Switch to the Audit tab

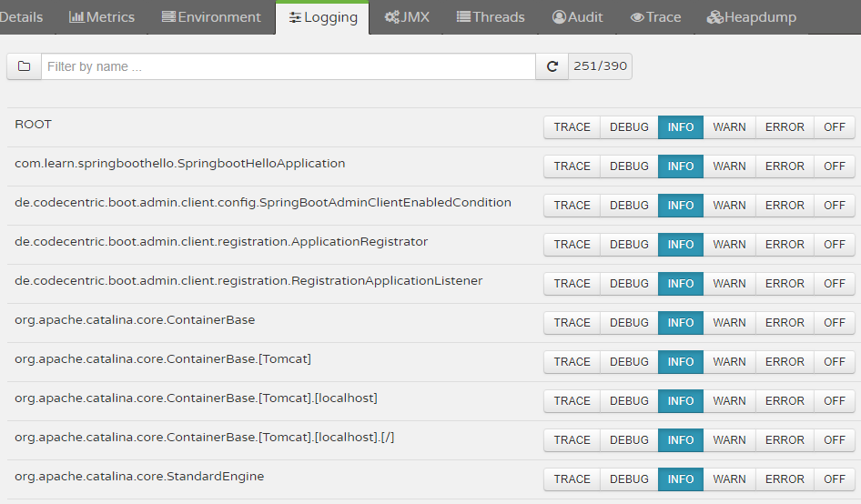coord(577,17)
